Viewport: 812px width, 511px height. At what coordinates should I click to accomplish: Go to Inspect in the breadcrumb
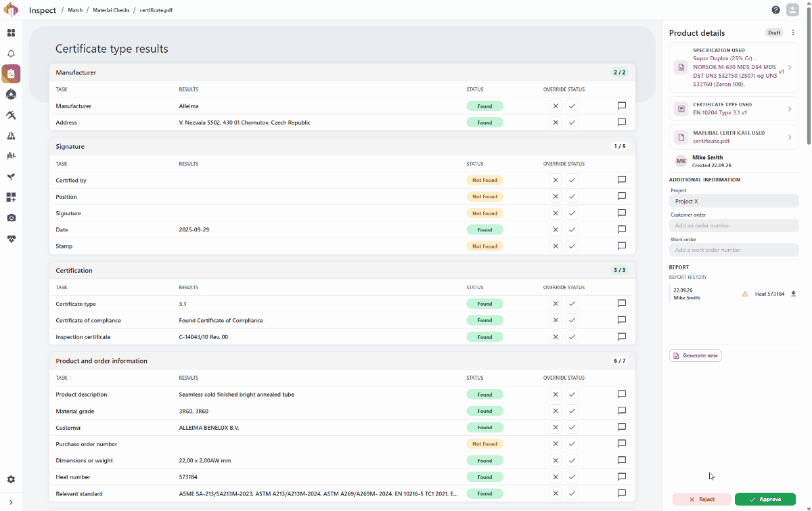click(x=43, y=10)
